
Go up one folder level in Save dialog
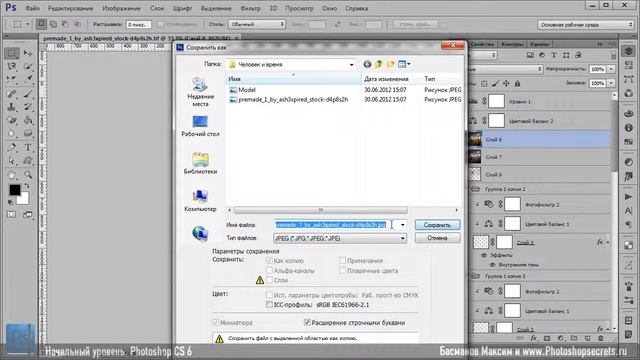tap(379, 64)
